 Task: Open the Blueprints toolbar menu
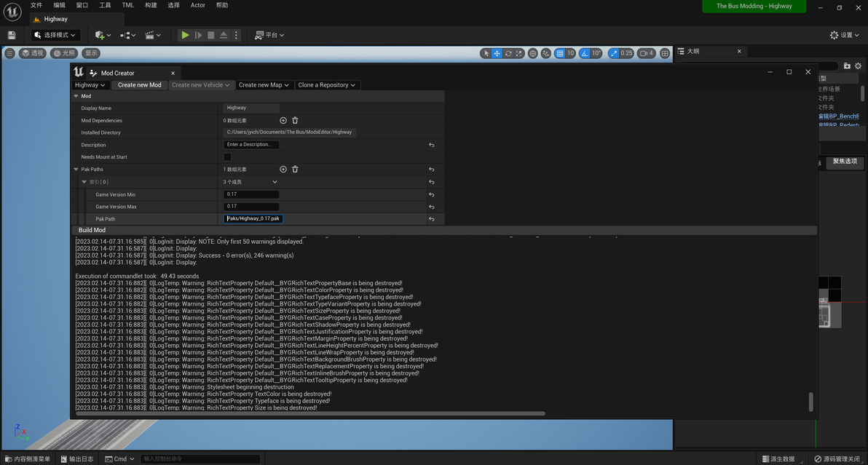click(x=128, y=35)
